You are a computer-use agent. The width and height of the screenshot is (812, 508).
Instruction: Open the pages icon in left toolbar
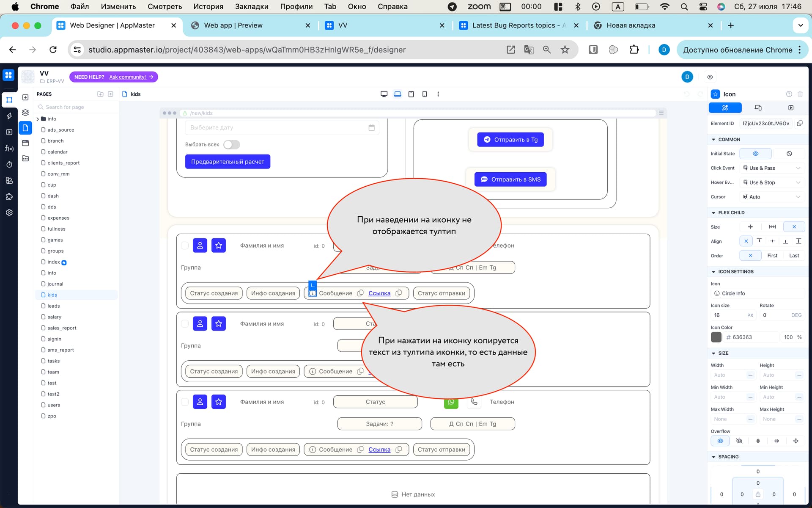coord(25,128)
